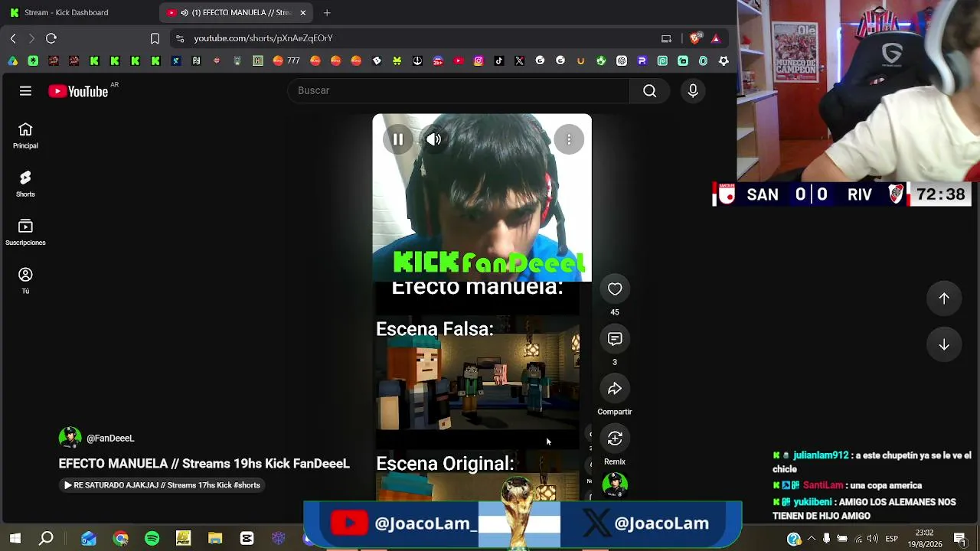The height and width of the screenshot is (551, 980).
Task: Open the Short's three-dot options menu
Action: (569, 139)
